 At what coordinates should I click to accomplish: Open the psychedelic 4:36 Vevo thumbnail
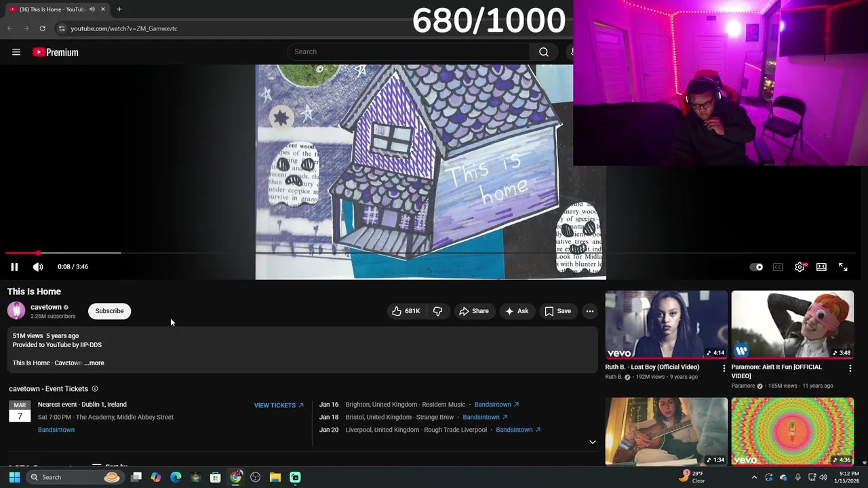(792, 432)
